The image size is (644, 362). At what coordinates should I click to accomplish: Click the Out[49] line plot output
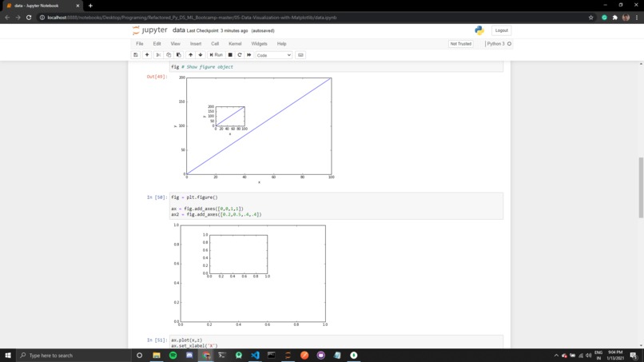click(x=255, y=129)
